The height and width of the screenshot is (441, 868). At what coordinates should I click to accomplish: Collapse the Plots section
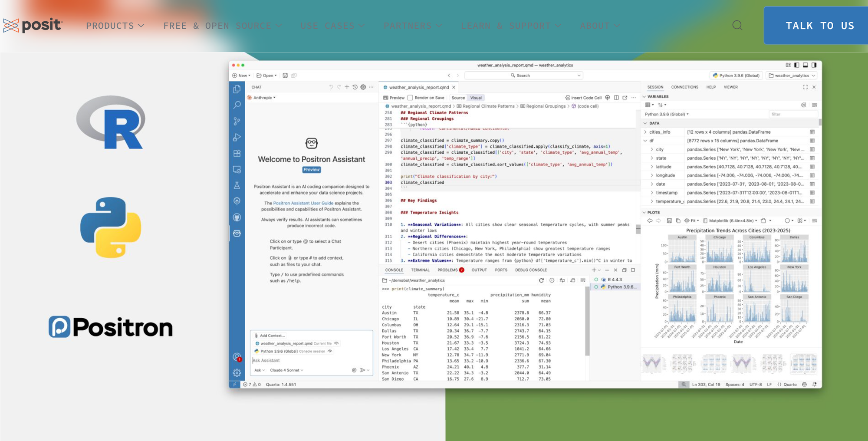pyautogui.click(x=644, y=213)
